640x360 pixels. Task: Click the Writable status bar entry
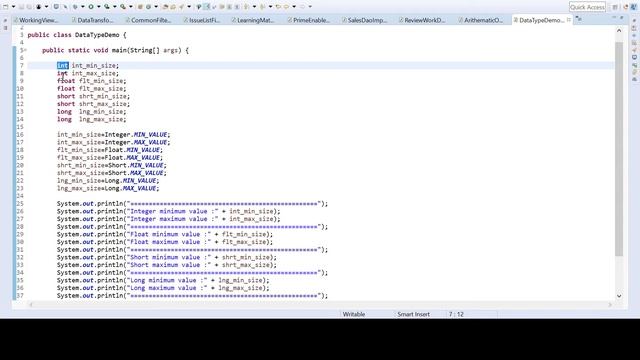(353, 314)
